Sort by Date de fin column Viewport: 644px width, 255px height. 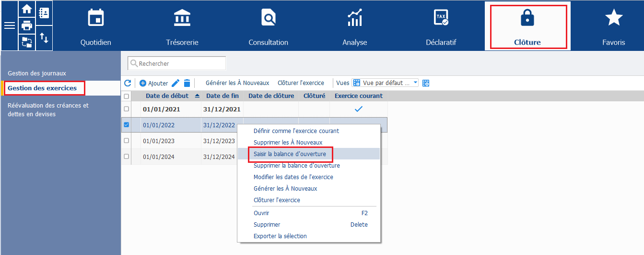pos(222,96)
